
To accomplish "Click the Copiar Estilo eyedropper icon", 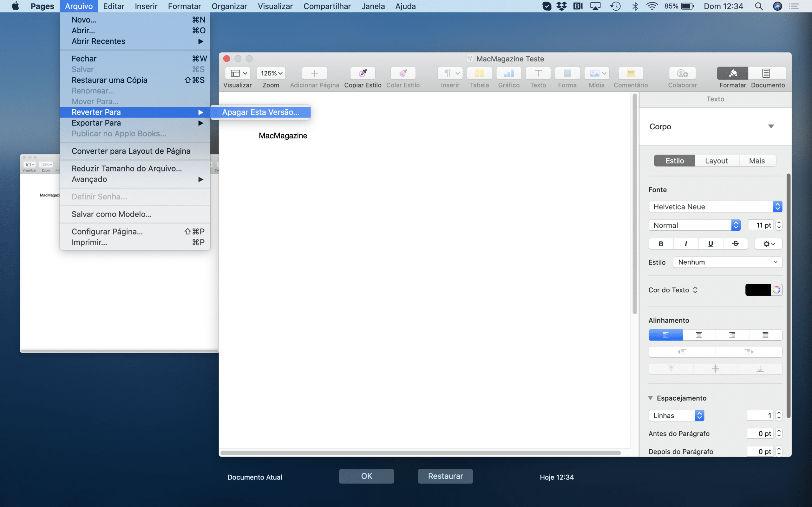I will pyautogui.click(x=363, y=73).
